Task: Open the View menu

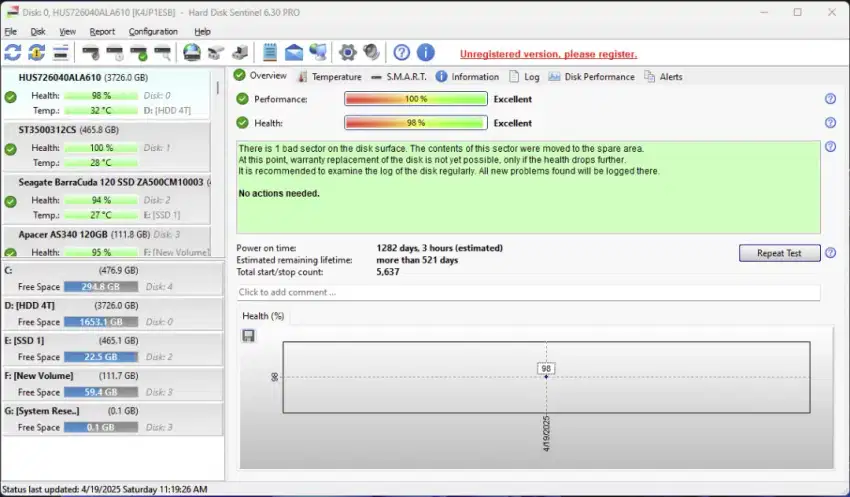Action: click(x=67, y=31)
